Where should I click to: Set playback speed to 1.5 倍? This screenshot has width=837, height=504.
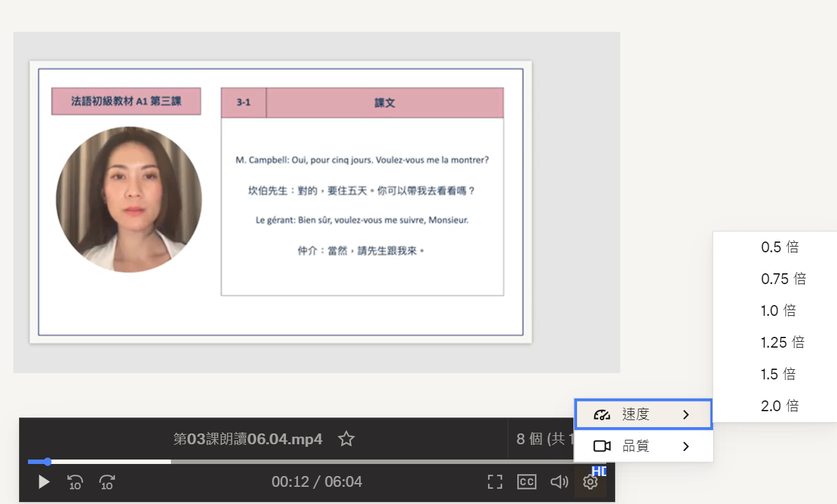tap(779, 374)
